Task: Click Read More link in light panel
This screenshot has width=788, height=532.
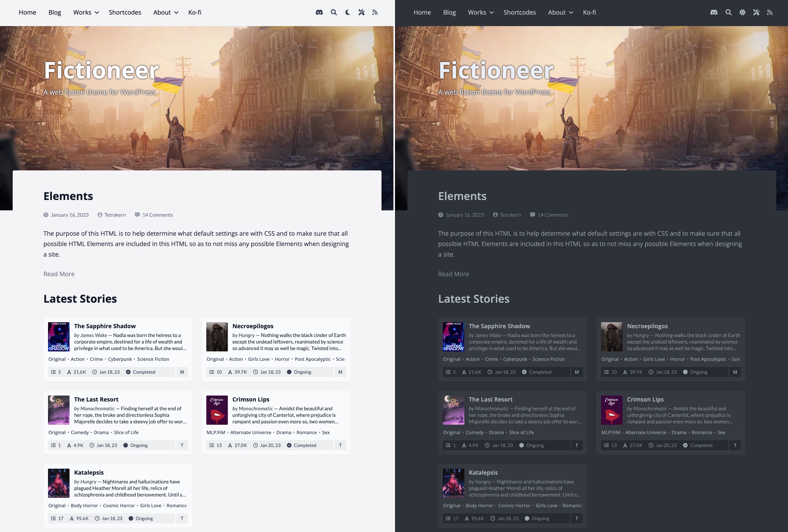Action: coord(59,274)
